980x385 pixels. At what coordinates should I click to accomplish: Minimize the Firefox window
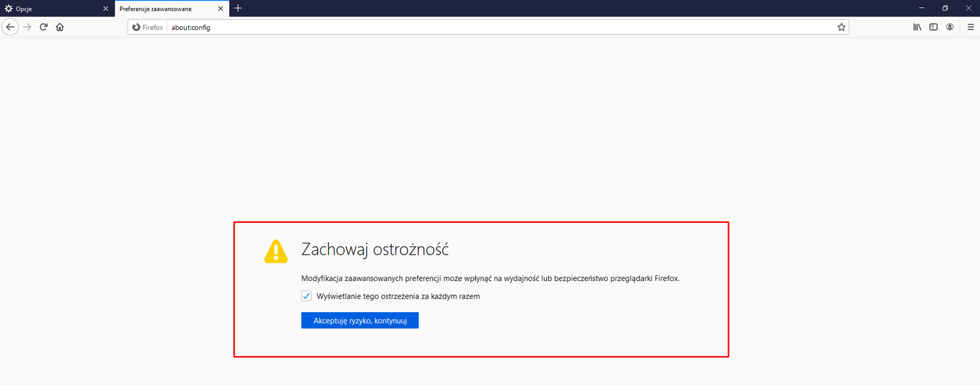tap(921, 8)
